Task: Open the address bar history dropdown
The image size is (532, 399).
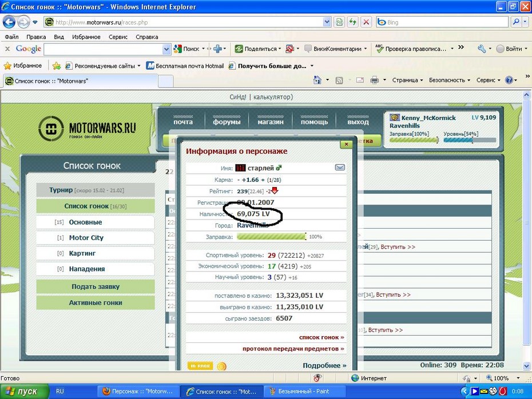Action: click(327, 22)
